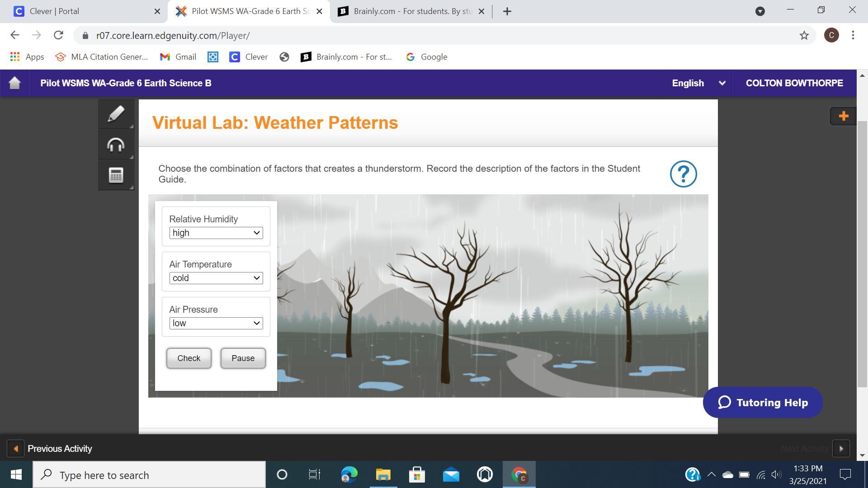868x488 pixels.
Task: Switch to the Brainly.com tab
Action: [x=407, y=11]
